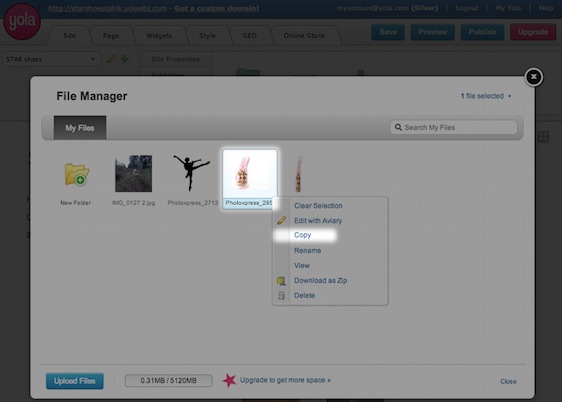
Task: Click the trash icon beside Delete
Action: 282,296
